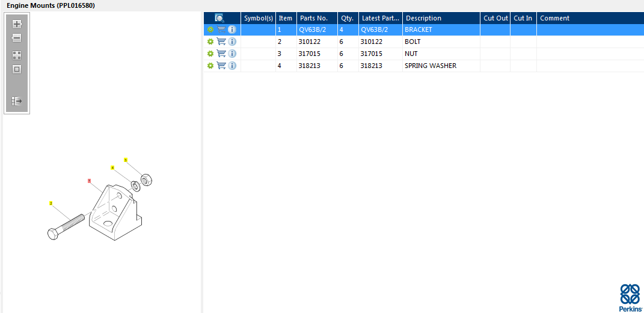Click parts number 310122 in Parts No. column
644x313 pixels.
coord(317,42)
